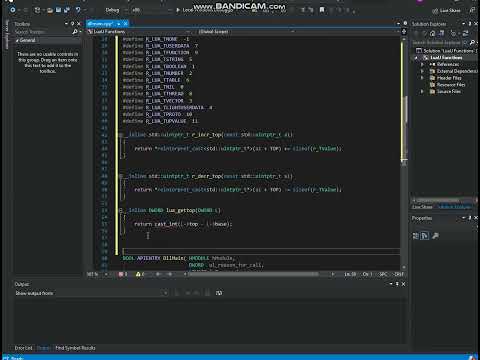Click the Save file toolbar icon

point(59,10)
